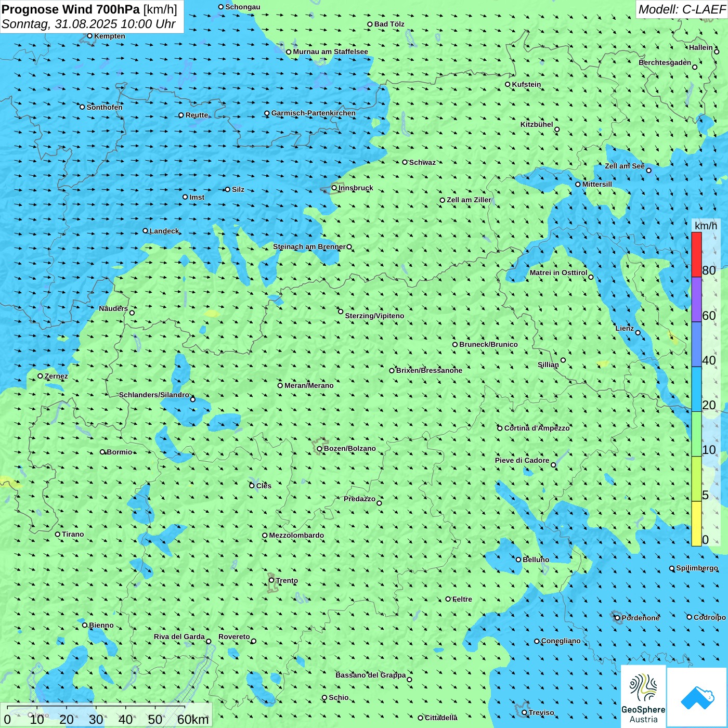This screenshot has width=728, height=728.
Task: Click the blue cloud arrow logo
Action: pyautogui.click(x=697, y=697)
